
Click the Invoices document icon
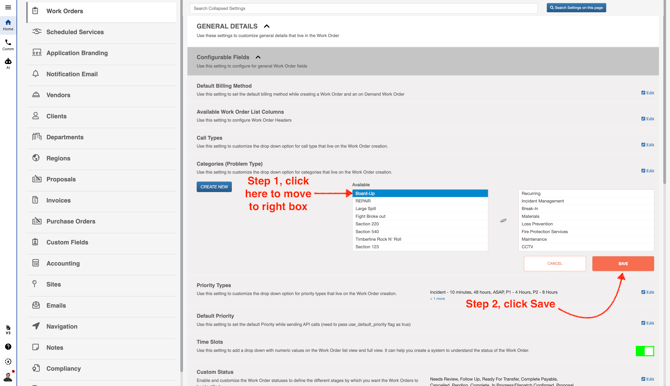(x=35, y=200)
